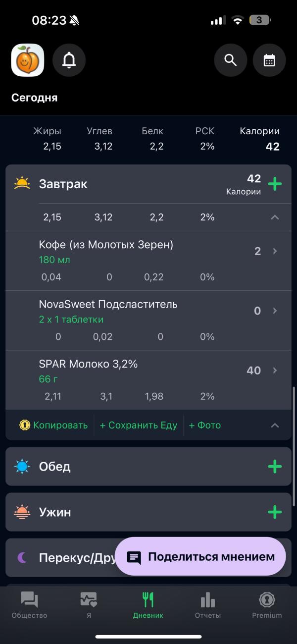
Task: Collapse Завтрак nutrient summary chevron
Action: (275, 217)
